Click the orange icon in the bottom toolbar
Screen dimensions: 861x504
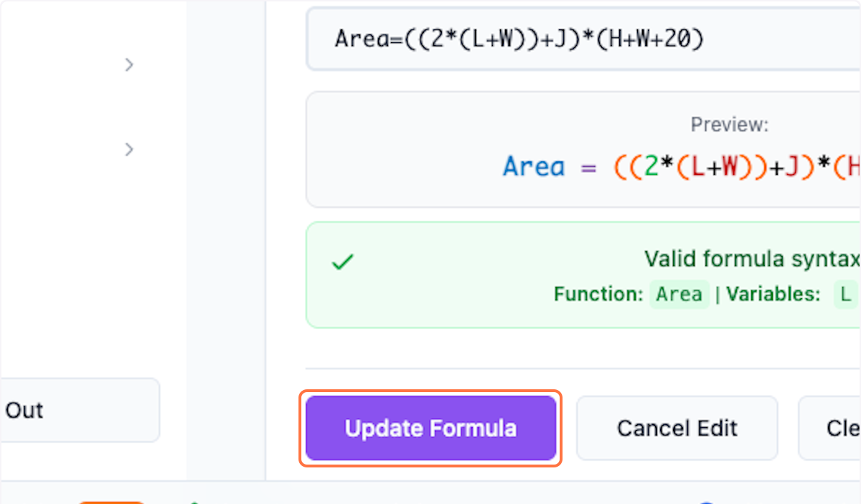(111, 502)
